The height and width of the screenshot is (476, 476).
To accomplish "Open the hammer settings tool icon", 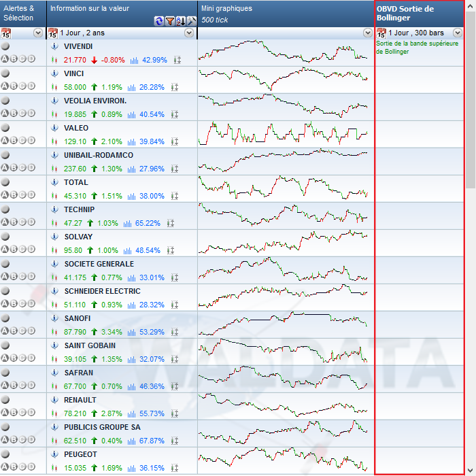I will pos(192,21).
